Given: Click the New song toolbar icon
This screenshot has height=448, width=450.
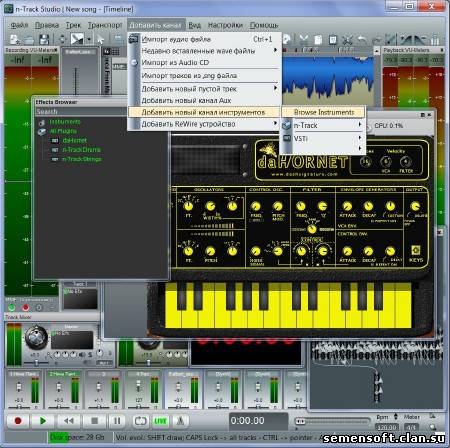Looking at the screenshot, I should click(14, 40).
